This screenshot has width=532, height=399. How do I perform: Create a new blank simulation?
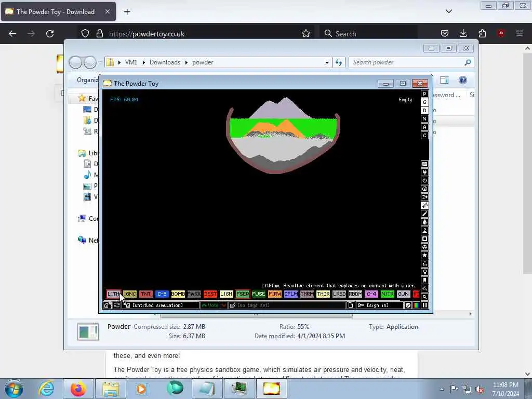pos(351,305)
